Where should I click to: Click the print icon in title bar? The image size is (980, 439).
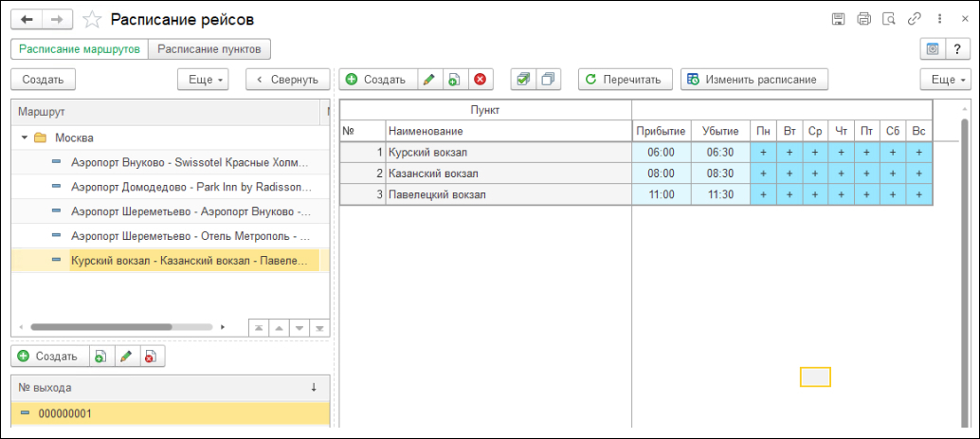(x=863, y=19)
